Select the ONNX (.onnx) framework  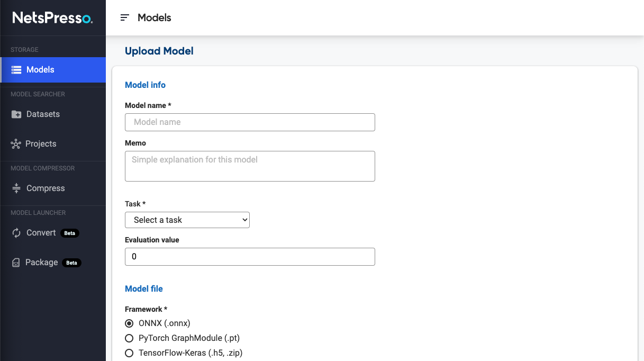(129, 323)
